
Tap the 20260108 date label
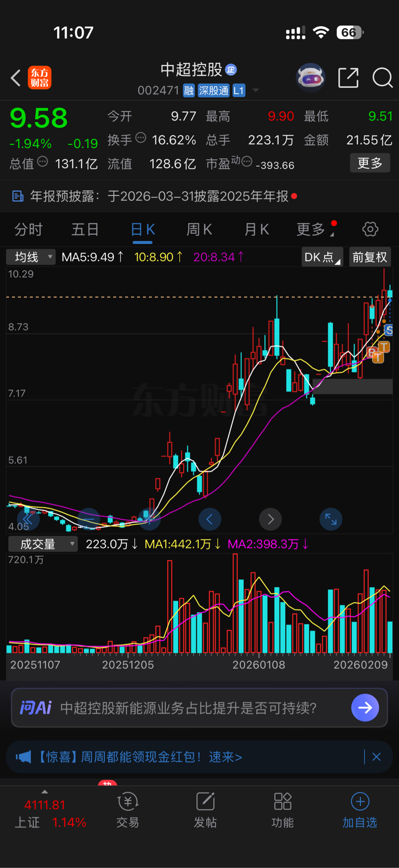click(259, 665)
